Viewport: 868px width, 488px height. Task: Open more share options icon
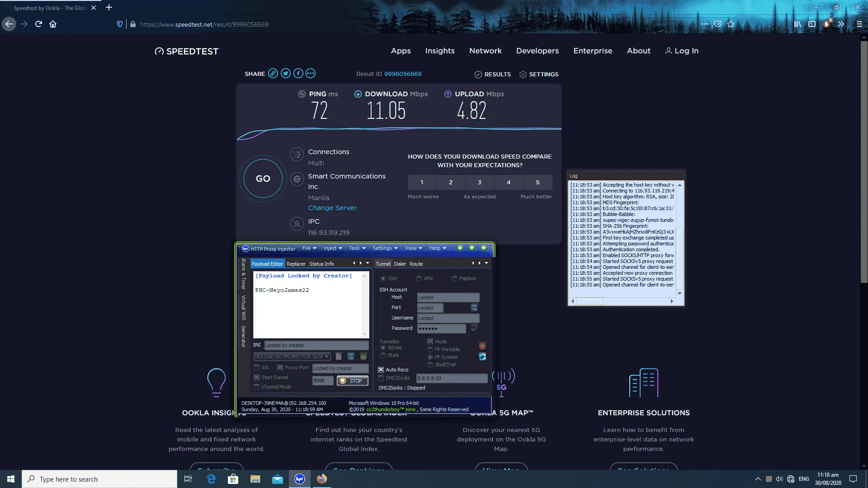coord(311,74)
